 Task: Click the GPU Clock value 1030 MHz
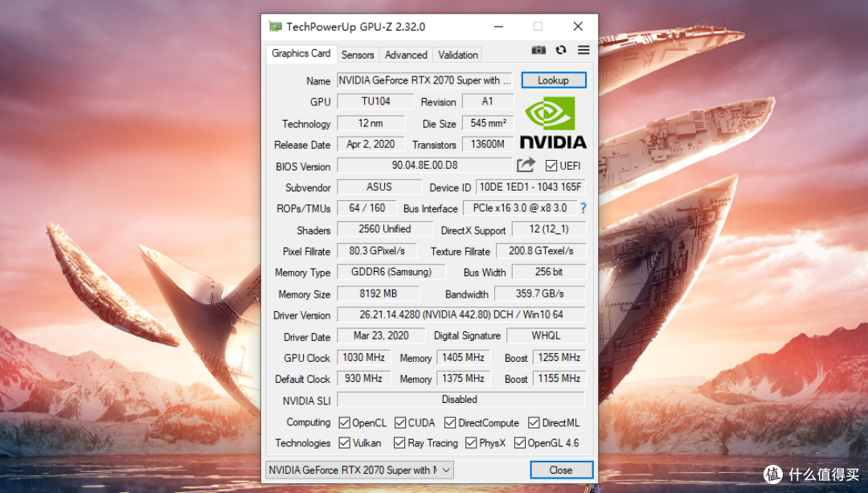(364, 357)
